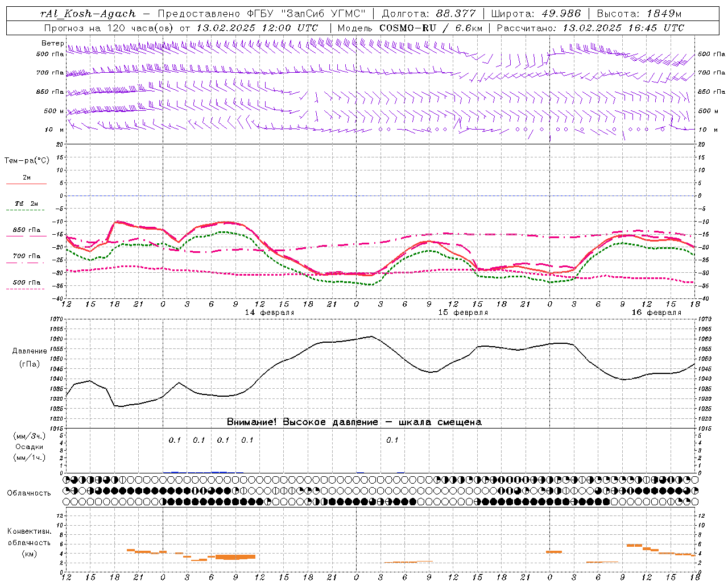Select the longitude value 88.377
This screenshot has width=728, height=582.
pyautogui.click(x=456, y=14)
